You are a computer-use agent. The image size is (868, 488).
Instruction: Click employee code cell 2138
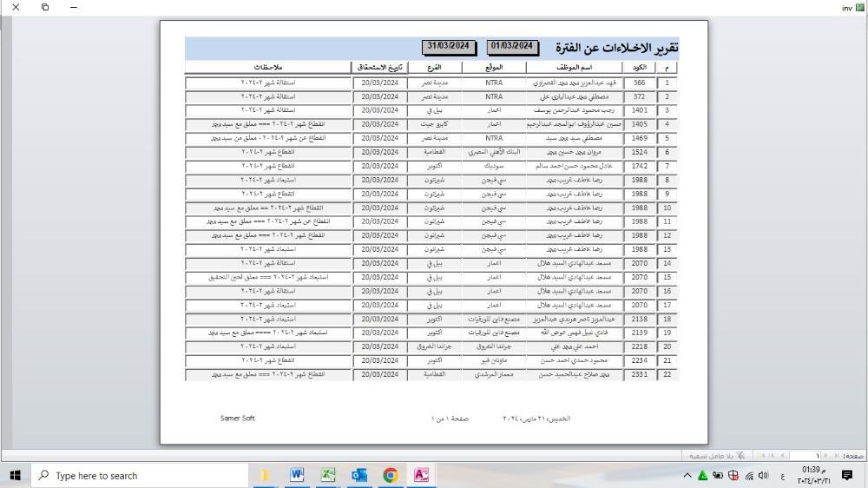pyautogui.click(x=640, y=319)
